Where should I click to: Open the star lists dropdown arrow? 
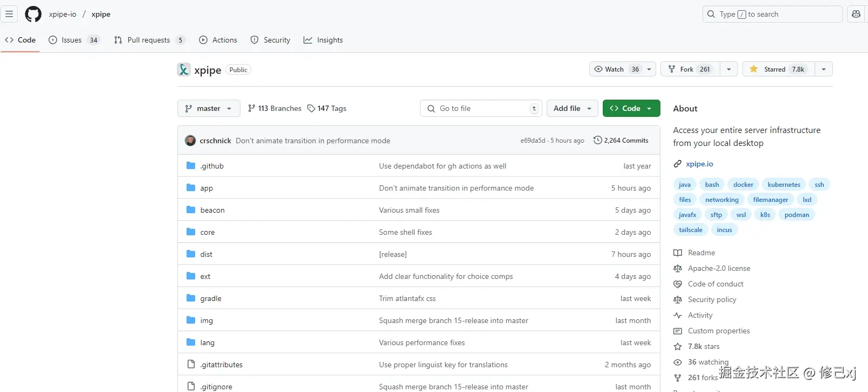pyautogui.click(x=824, y=69)
